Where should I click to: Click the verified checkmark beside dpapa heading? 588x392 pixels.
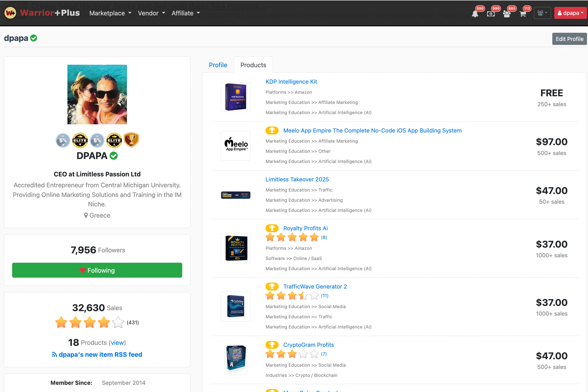point(34,38)
